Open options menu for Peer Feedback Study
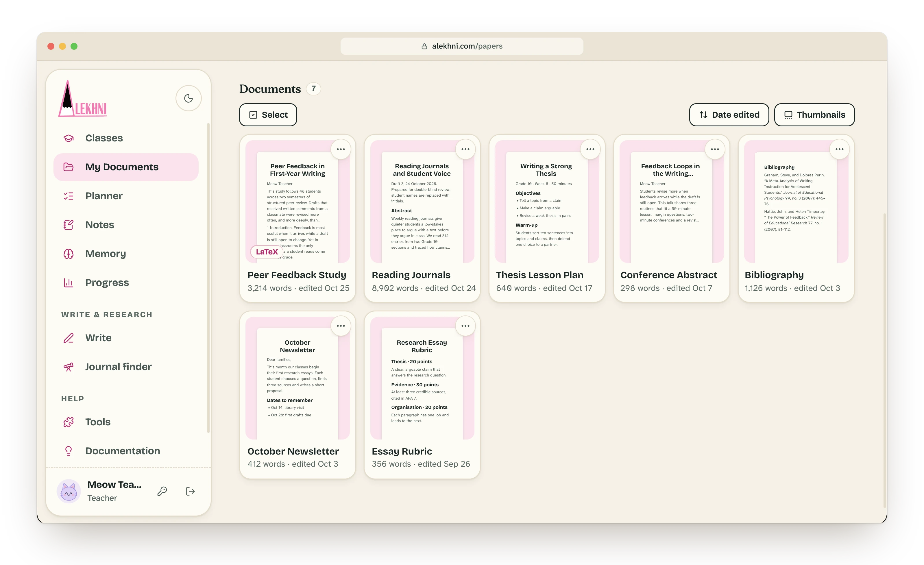Screen dimensions: 924x565 click(x=341, y=149)
